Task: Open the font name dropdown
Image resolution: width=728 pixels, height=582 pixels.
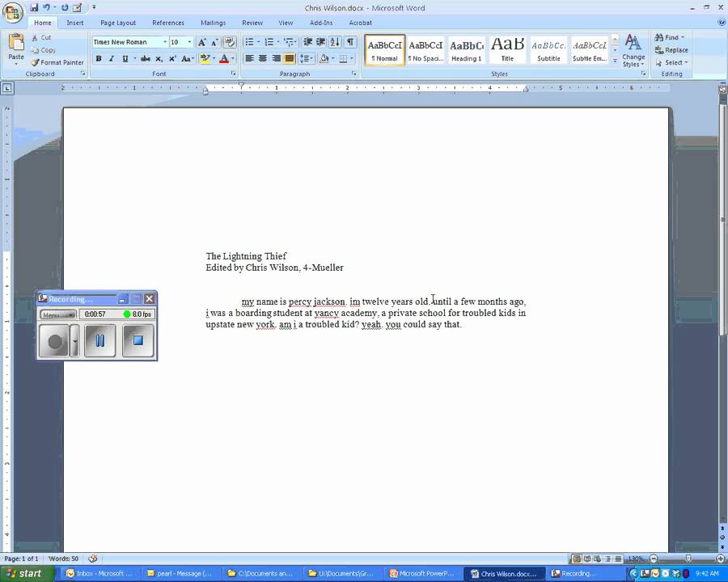Action: [x=165, y=42]
